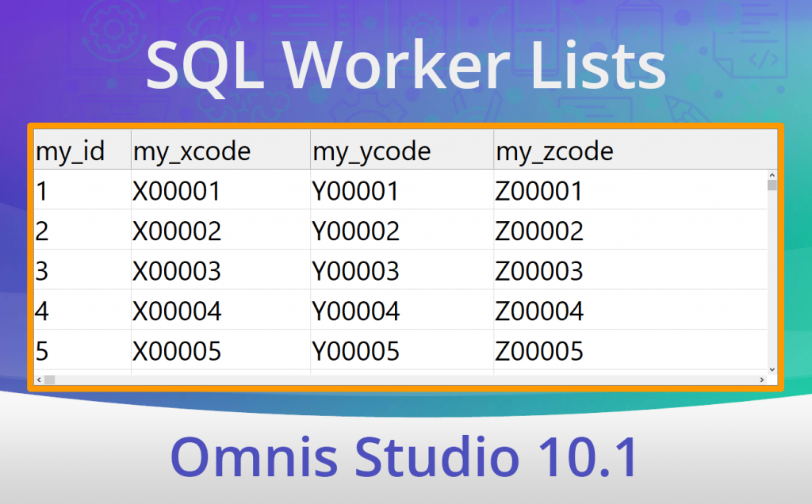Click the my_zcode column header
The width and height of the screenshot is (812, 504).
coord(635,150)
